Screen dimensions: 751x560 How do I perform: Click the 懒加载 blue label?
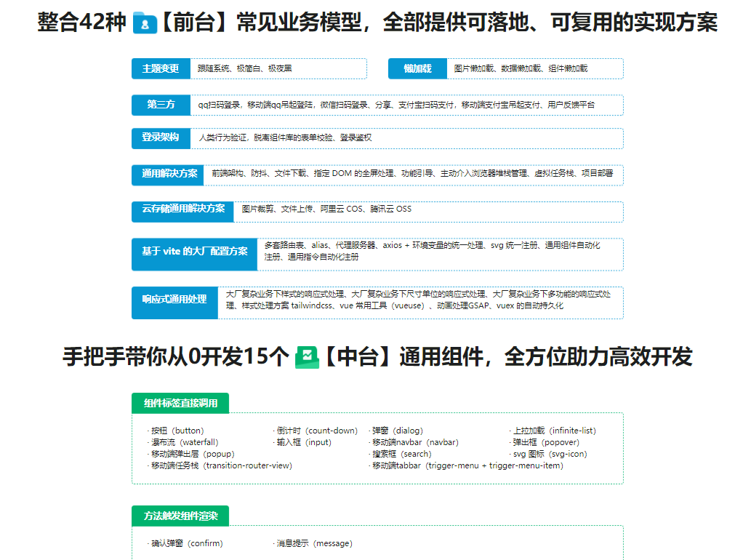coord(417,68)
